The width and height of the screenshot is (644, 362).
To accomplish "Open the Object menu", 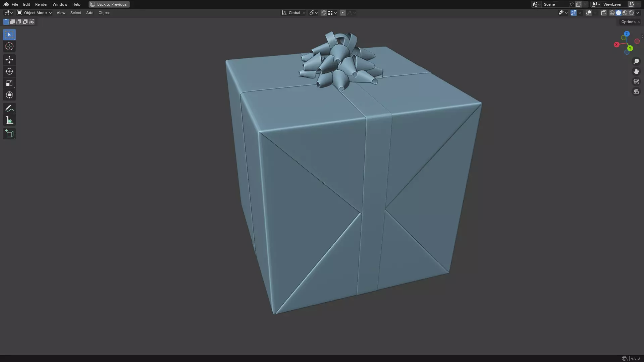I will tap(104, 13).
